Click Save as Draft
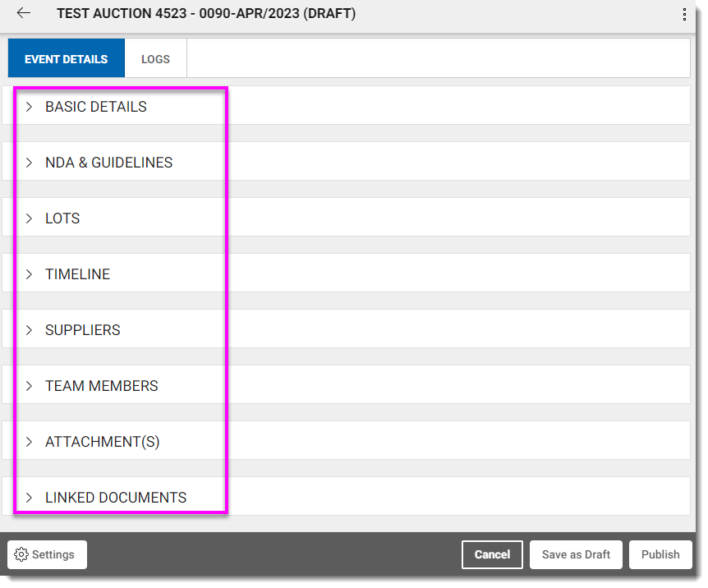Screen dimensions: 708x588 pos(576,554)
